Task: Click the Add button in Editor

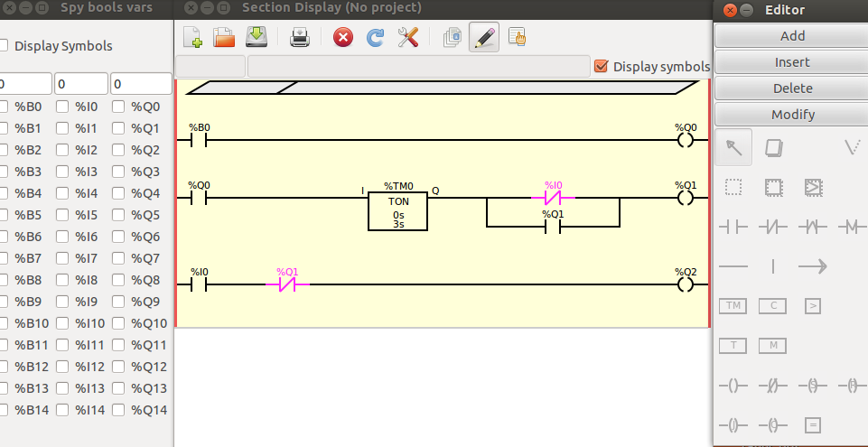Action: pyautogui.click(x=791, y=36)
